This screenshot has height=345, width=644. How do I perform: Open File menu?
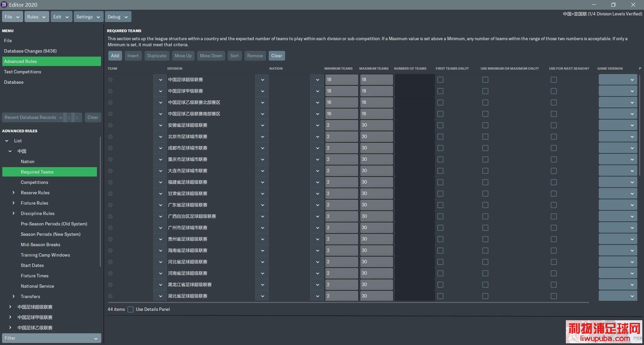click(12, 17)
